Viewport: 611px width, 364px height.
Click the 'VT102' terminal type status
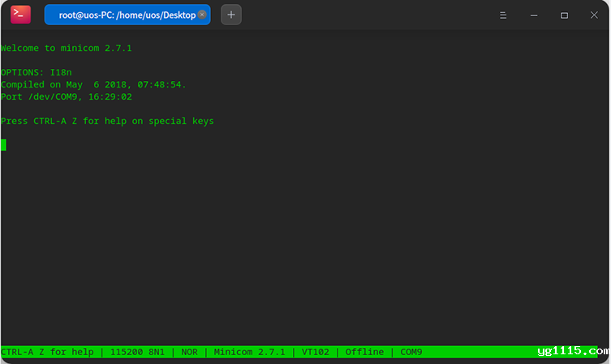point(315,353)
